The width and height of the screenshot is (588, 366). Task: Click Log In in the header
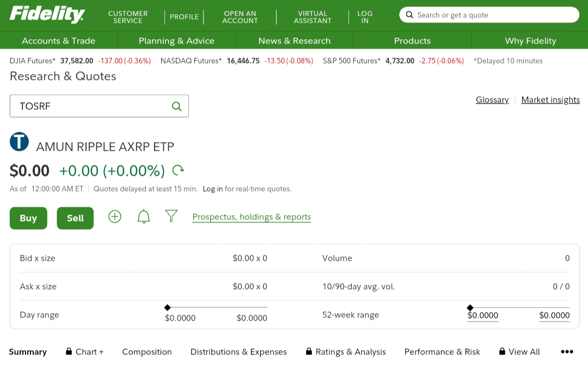tap(365, 17)
